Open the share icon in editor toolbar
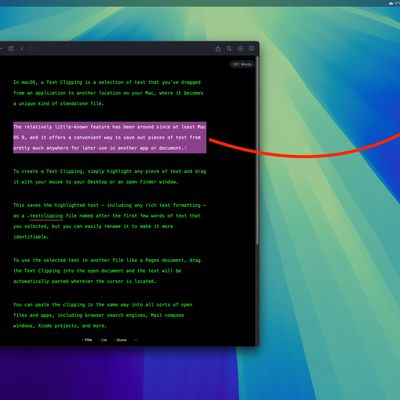This screenshot has height=400, width=400. coord(218,49)
